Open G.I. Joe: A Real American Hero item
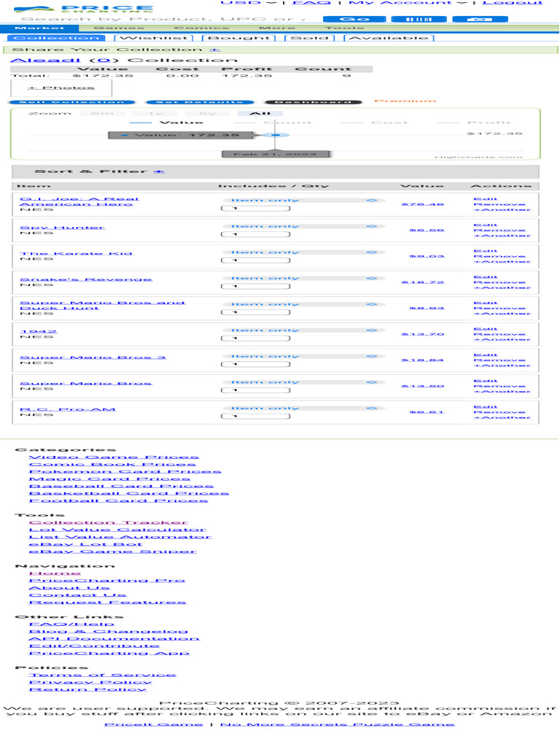Screen dimensions: 560x747 point(79,201)
